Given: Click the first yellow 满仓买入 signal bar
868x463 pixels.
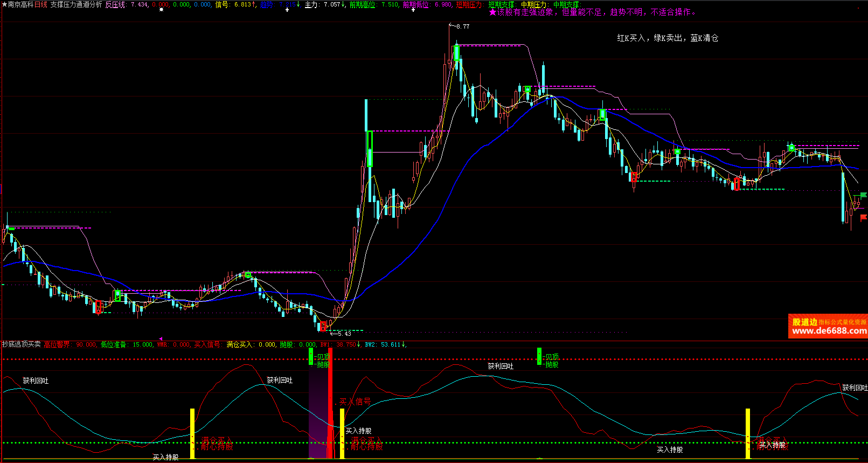Looking at the screenshot, I should coord(192,433).
